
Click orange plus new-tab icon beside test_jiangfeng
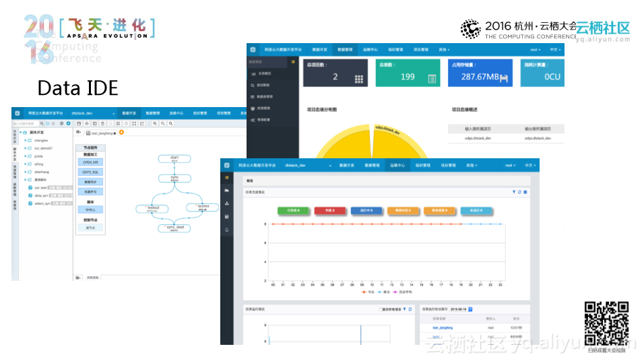click(x=121, y=132)
